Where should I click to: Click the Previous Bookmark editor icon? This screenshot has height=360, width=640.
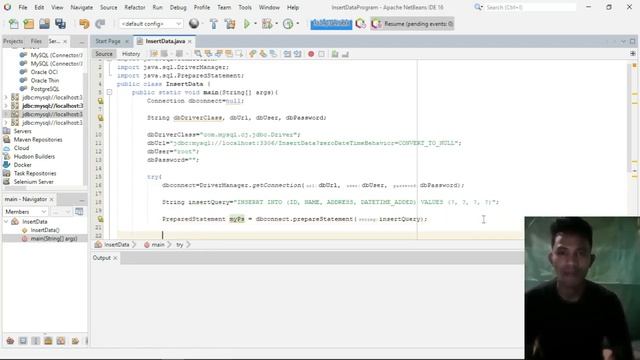(253, 54)
